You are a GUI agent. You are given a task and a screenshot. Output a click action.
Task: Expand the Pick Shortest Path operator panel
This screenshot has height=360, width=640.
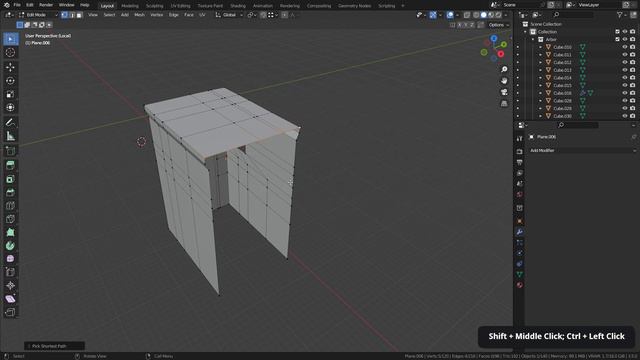tap(54, 346)
